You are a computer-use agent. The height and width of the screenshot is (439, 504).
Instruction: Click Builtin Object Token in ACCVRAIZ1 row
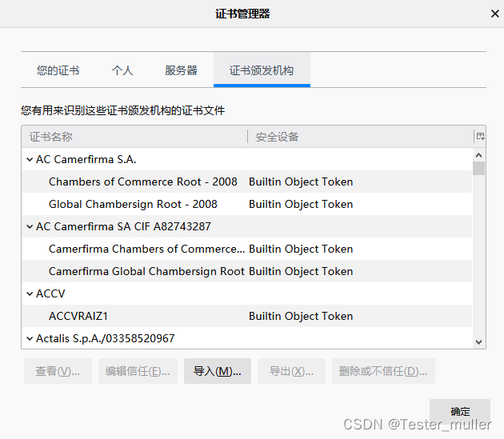pyautogui.click(x=301, y=316)
